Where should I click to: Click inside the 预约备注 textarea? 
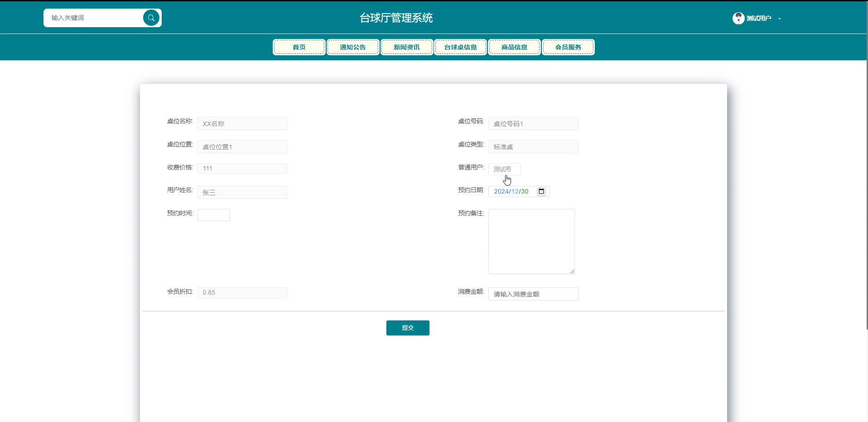[x=531, y=241]
